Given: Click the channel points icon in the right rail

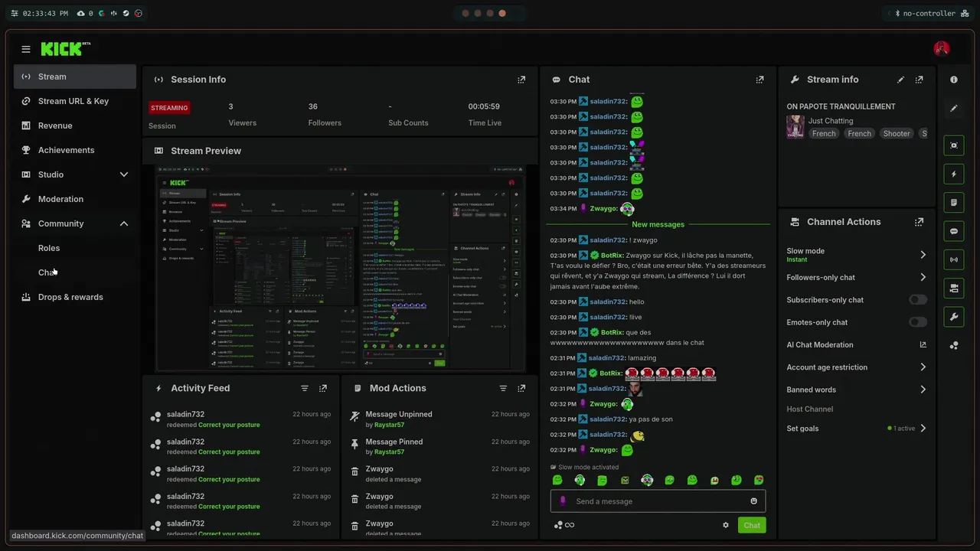Looking at the screenshot, I should [954, 346].
